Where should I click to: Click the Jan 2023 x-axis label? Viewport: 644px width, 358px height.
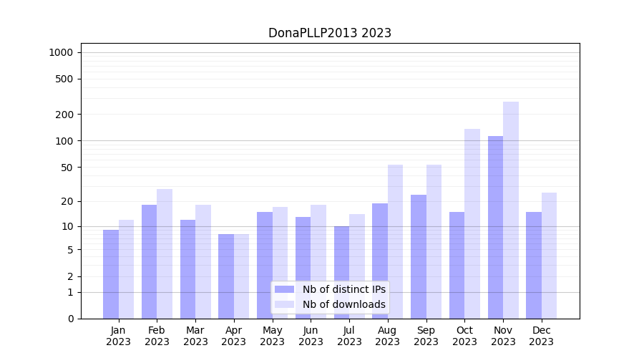coord(119,336)
